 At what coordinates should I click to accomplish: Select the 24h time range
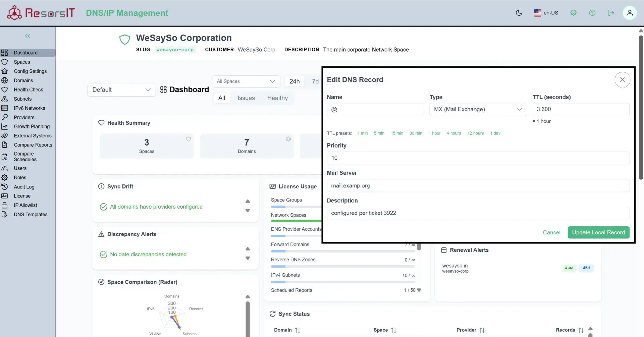[294, 81]
